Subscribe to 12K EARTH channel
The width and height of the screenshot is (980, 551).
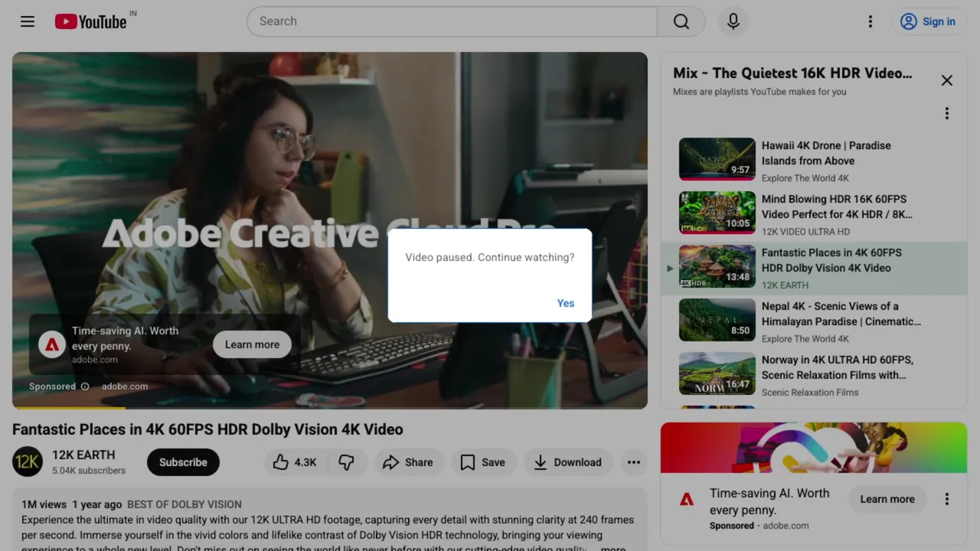click(183, 462)
